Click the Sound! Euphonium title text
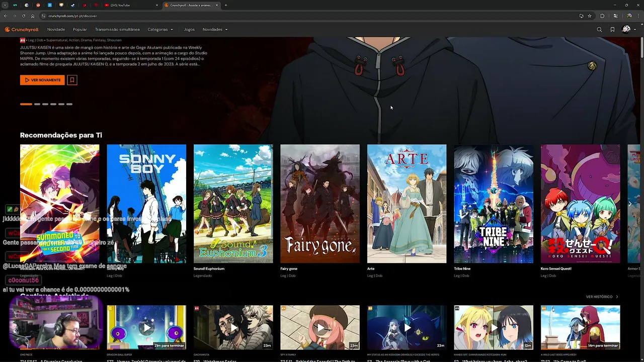Viewport: 644px width, 362px height. pos(209,268)
